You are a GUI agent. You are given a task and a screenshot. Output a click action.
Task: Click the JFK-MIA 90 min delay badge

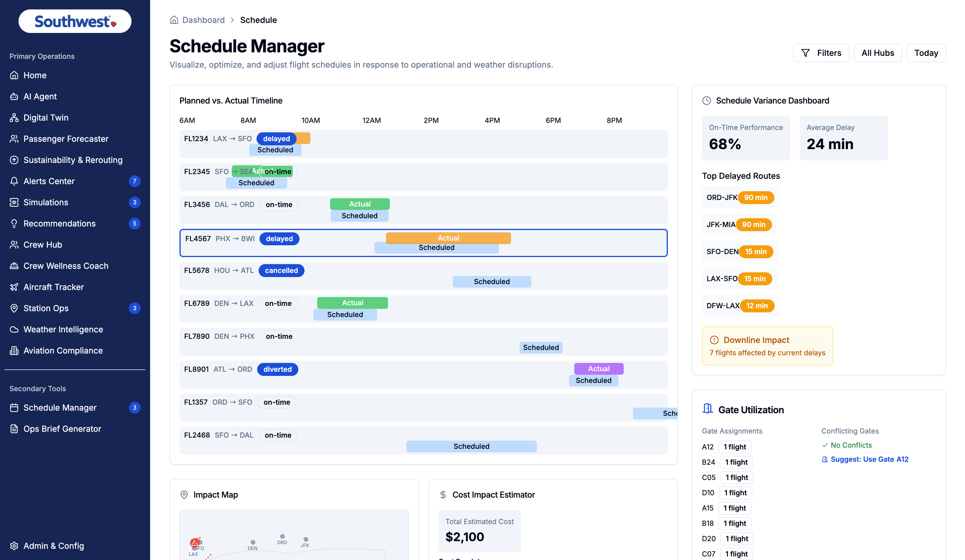[754, 225]
